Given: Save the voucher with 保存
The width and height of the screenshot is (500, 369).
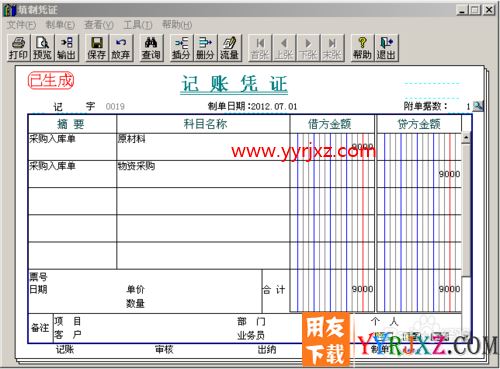Looking at the screenshot, I should (97, 48).
